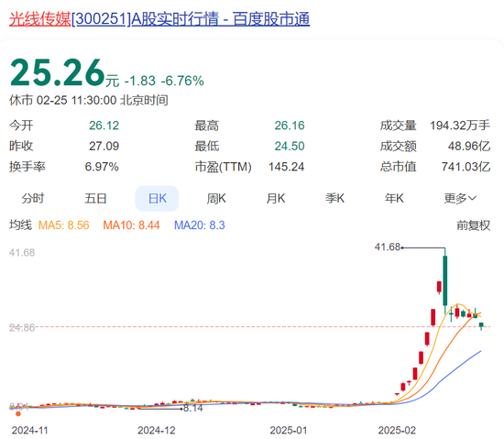Screen dimensions: 504x439
Task: Click the orange dot marker at chart start
Action: [x=18, y=413]
